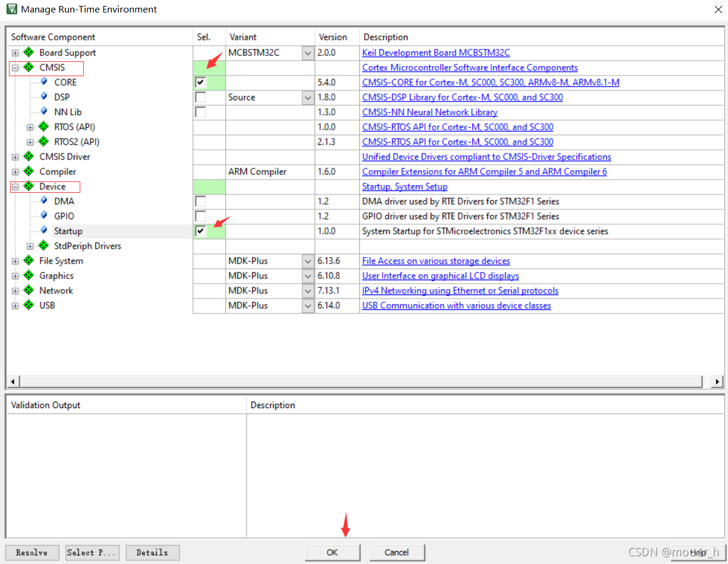
Task: Click the CMSIS green diamond icon
Action: coord(29,67)
